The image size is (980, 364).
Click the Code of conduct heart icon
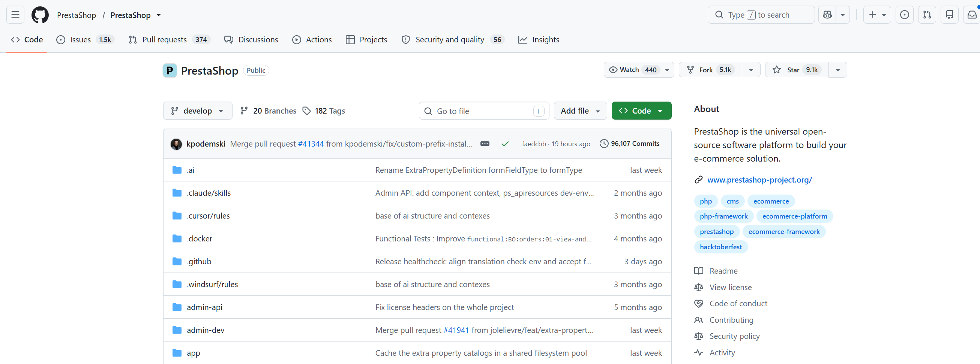click(698, 304)
